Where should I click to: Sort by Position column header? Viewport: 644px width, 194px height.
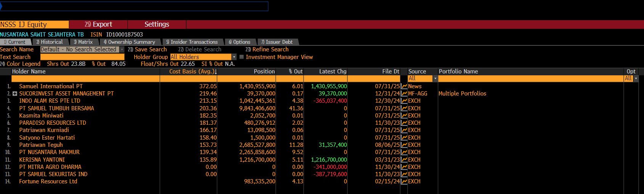coord(264,72)
